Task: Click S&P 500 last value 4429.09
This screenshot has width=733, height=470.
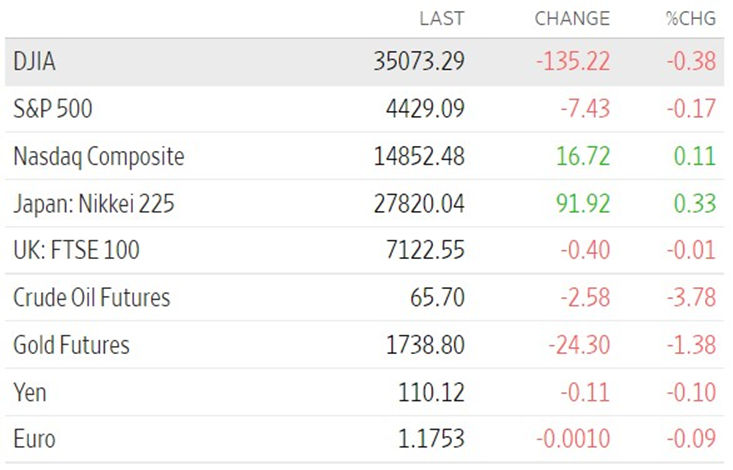Action: (x=425, y=109)
